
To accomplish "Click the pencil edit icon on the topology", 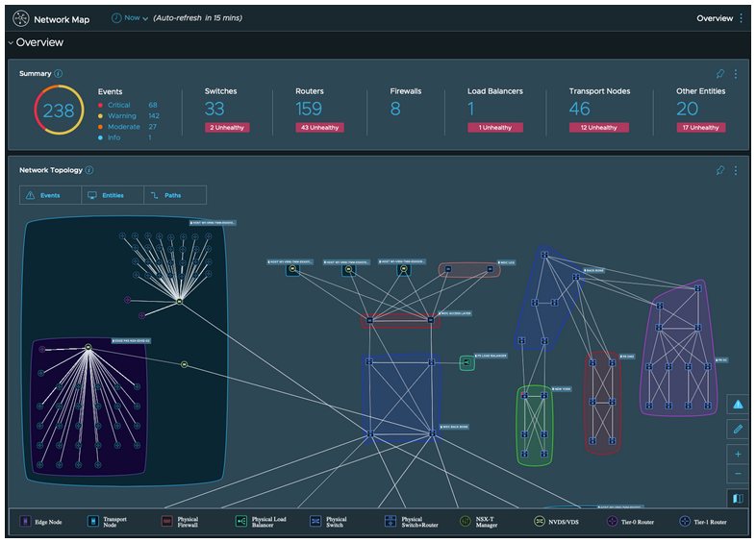I will coord(738,429).
